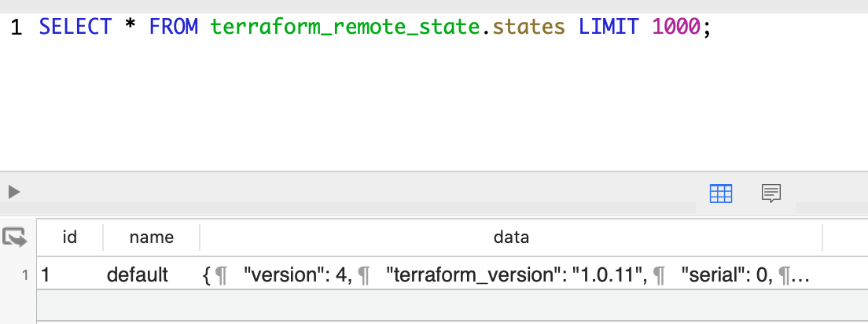This screenshot has height=324, width=868.
Task: Sort by the name column header
Action: click(151, 237)
